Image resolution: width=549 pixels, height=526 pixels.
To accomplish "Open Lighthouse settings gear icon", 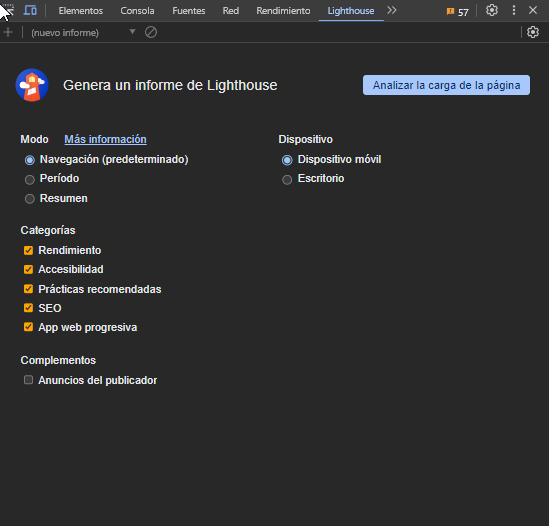I will point(533,32).
